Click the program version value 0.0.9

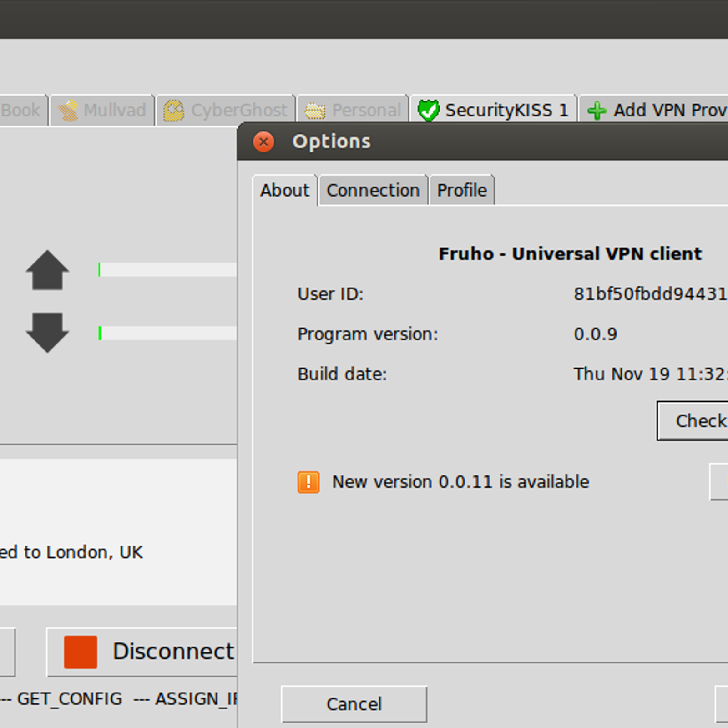point(595,334)
